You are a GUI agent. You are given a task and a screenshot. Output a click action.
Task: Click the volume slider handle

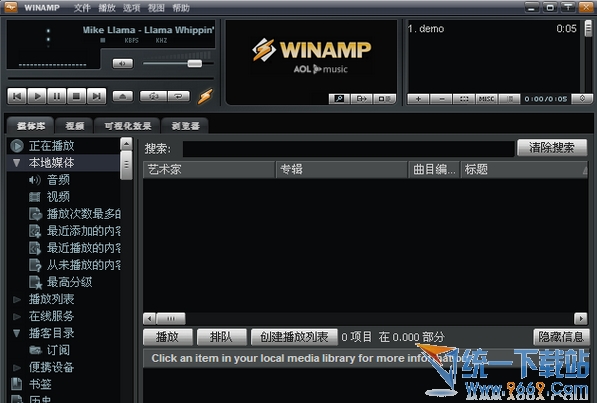[195, 63]
